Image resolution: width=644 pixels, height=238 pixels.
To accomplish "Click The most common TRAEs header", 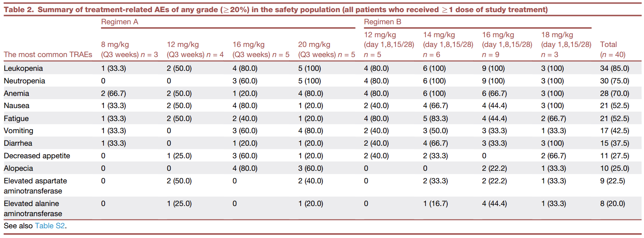I will tap(48, 55).
